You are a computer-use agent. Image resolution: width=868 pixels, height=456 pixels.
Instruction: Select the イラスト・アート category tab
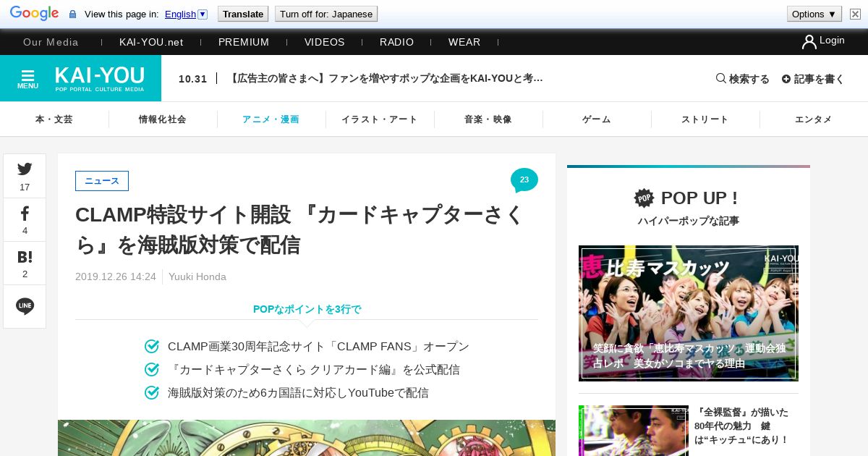(380, 119)
